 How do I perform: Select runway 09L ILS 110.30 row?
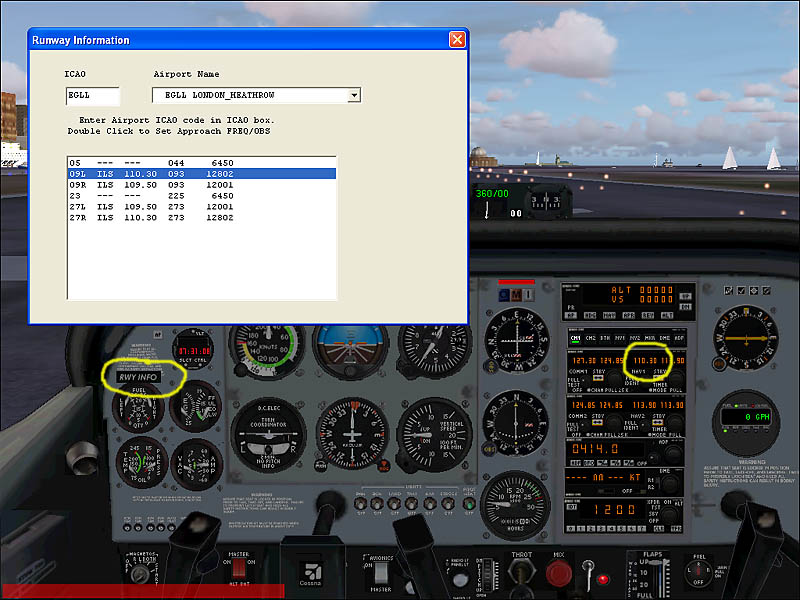point(202,174)
